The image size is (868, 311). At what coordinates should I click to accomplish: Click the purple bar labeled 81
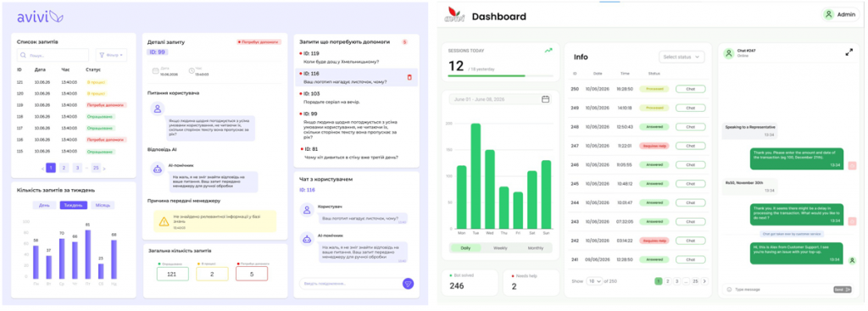click(x=87, y=254)
